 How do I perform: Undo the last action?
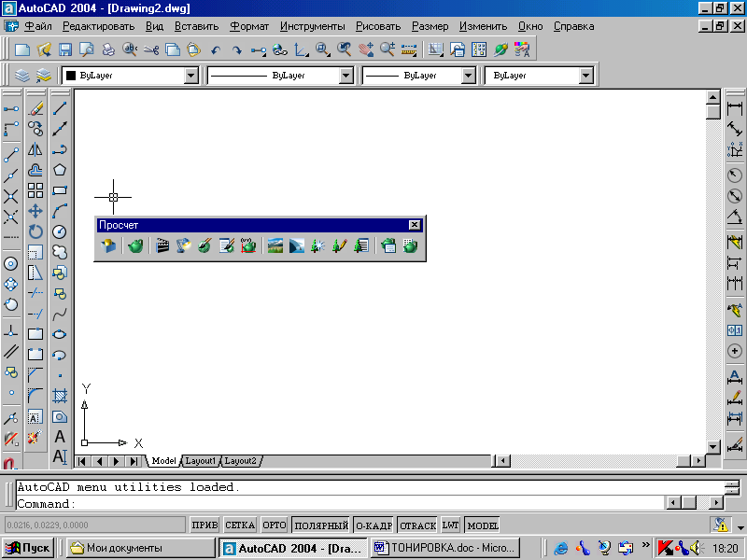point(216,49)
